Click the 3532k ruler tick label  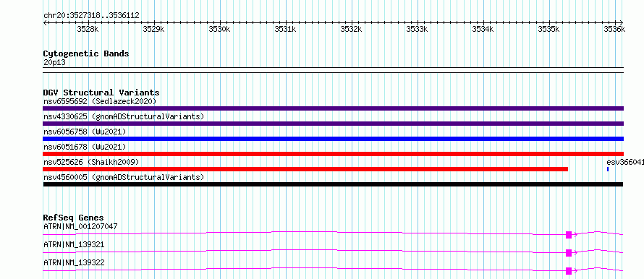351,29
